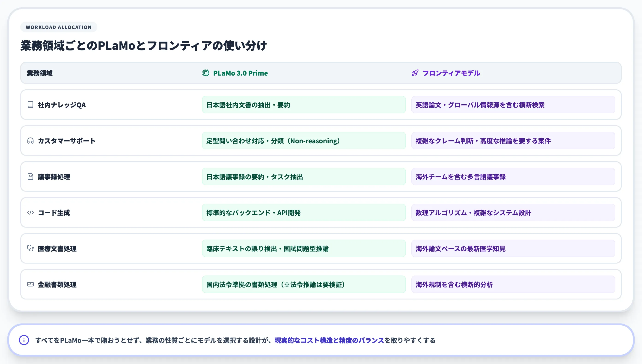
Task: Click the cell 臨床テキストの誤り検出・国試問題型推論
Action: [304, 249]
